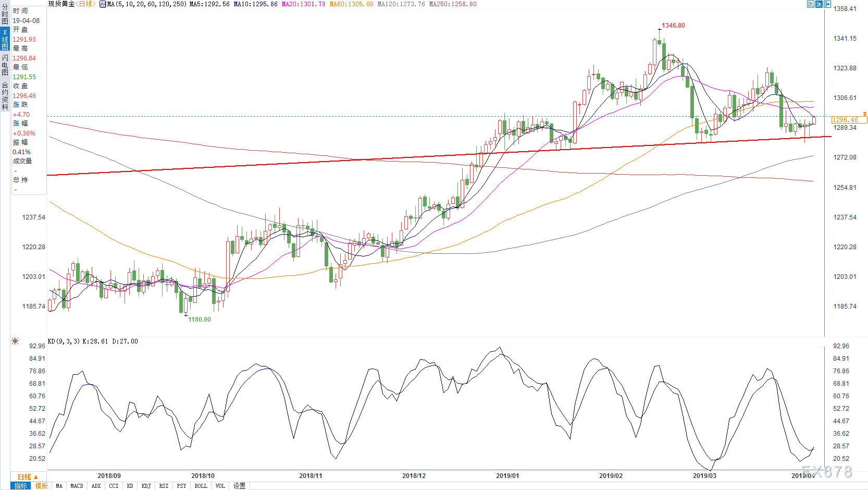Image resolution: width=868 pixels, height=490 pixels.
Task: Click the 2019/03 date label on the timeline
Action: [x=704, y=476]
